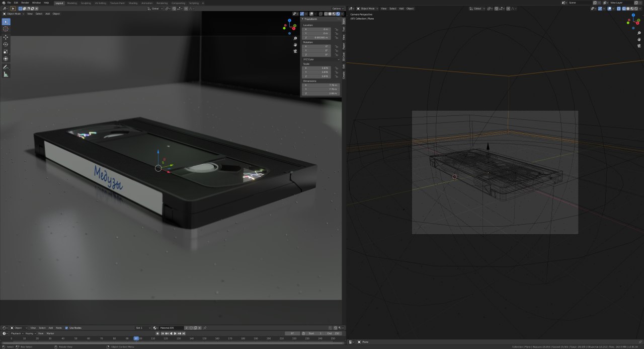
Task: Add new view layer icon
Action: 636,3
